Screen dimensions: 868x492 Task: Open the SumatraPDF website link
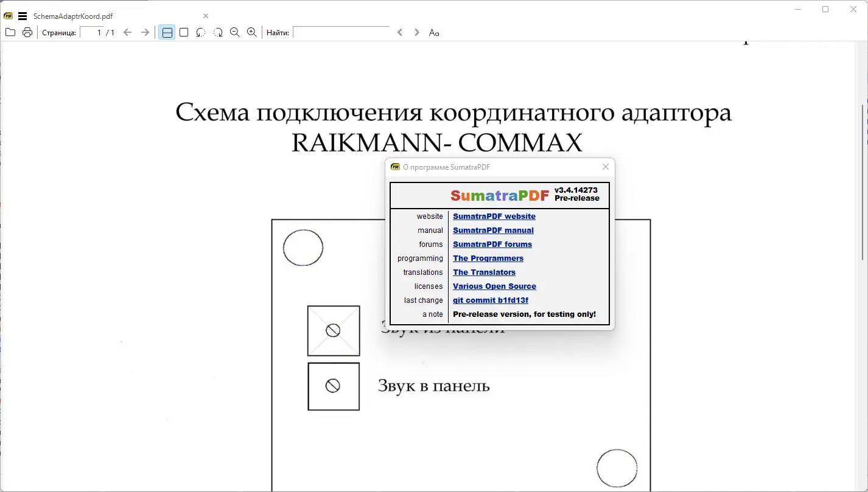point(494,216)
